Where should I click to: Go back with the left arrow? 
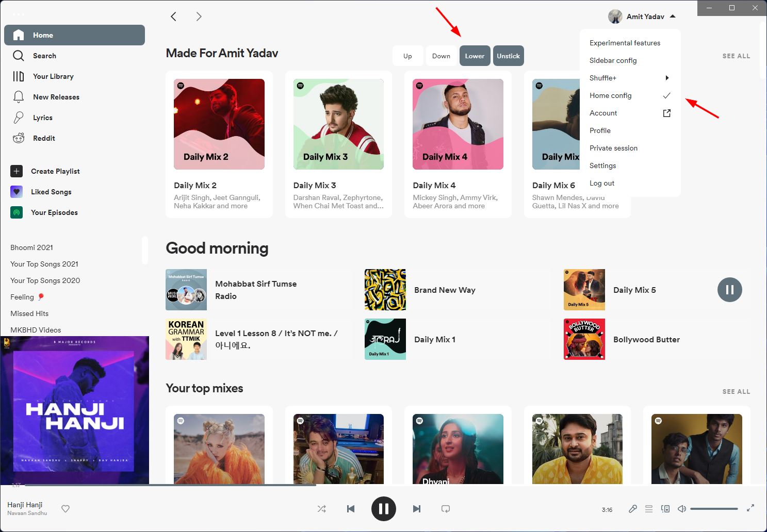pyautogui.click(x=174, y=16)
